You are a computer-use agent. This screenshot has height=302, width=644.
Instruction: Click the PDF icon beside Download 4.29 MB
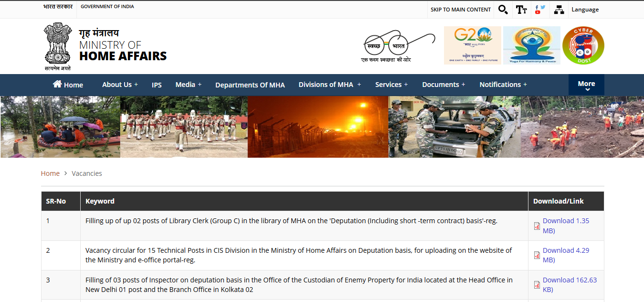point(537,255)
